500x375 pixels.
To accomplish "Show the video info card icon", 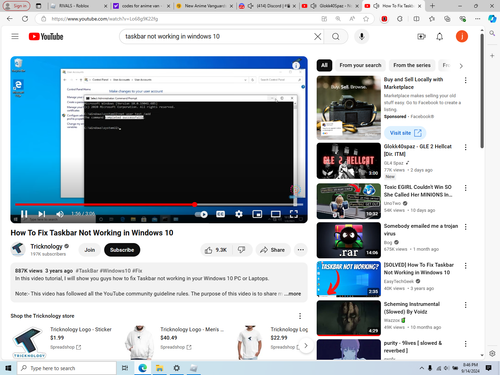I will (x=296, y=65).
